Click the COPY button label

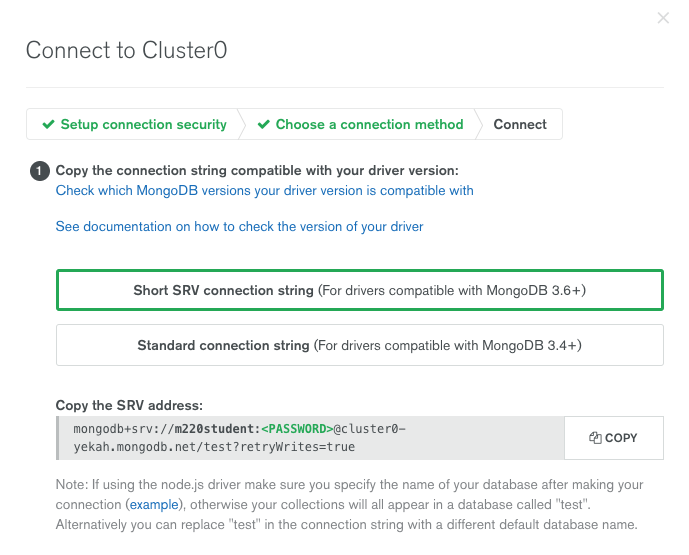[621, 438]
